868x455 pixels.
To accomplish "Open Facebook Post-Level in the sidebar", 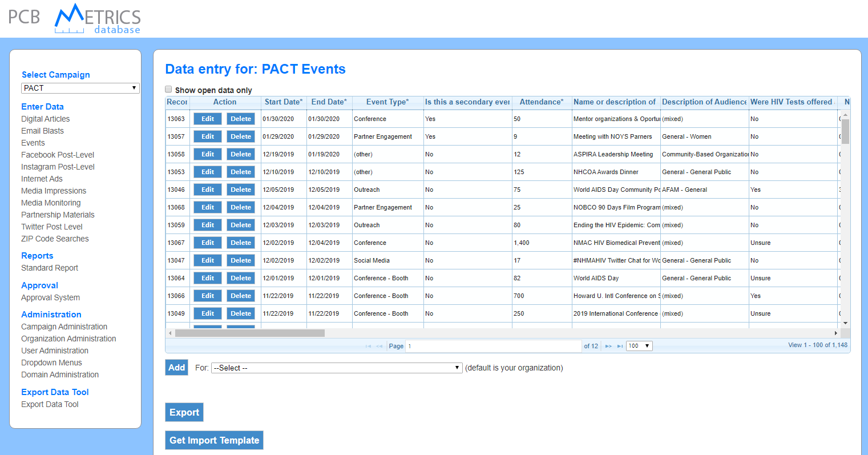I will click(x=58, y=155).
